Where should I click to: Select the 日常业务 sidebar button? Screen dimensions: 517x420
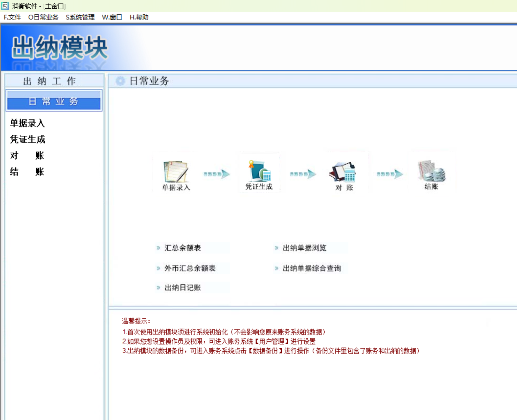(54, 101)
